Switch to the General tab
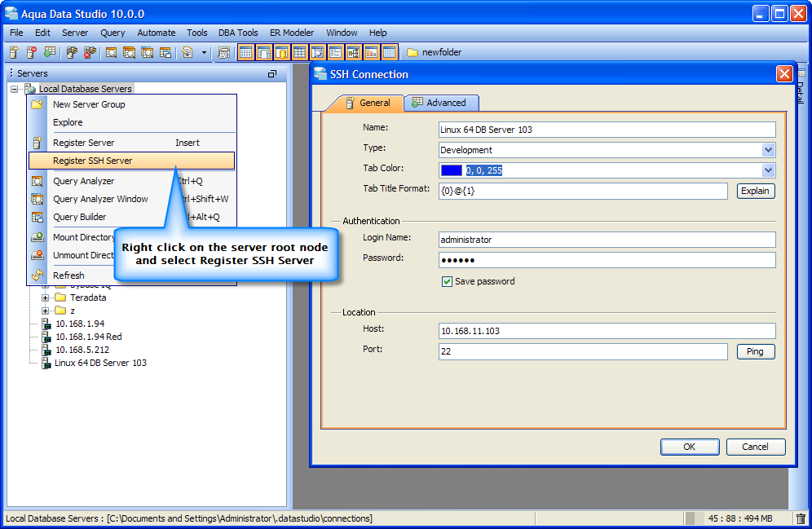 (368, 103)
